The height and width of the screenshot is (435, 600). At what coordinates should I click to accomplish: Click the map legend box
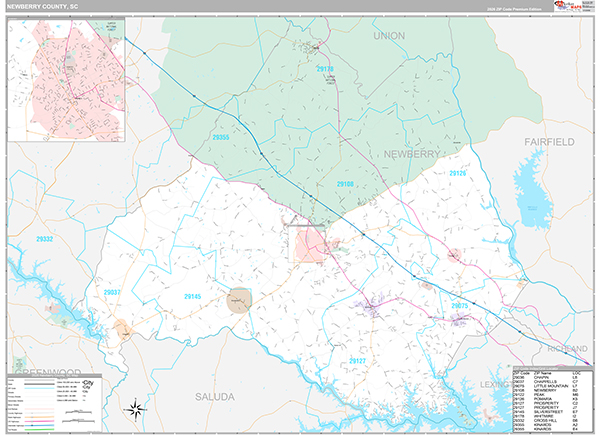[x=54, y=404]
